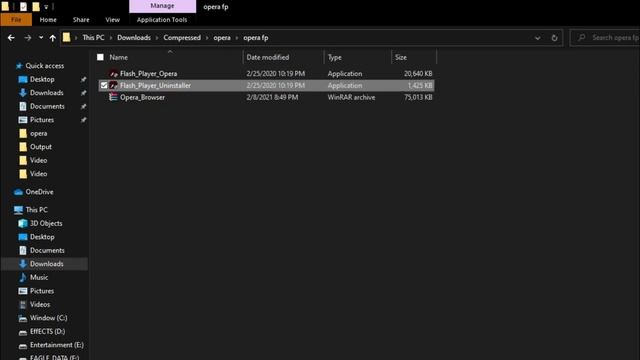
Task: Click the new folder icon in title bar
Action: [x=36, y=7]
